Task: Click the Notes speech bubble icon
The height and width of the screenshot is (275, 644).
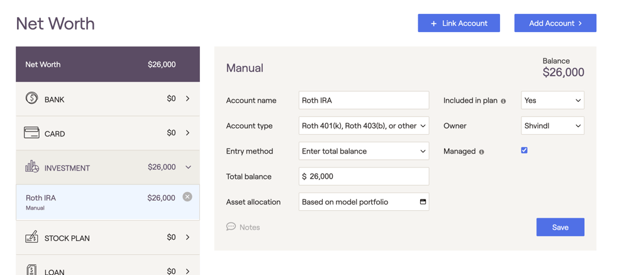Action: pyautogui.click(x=231, y=227)
